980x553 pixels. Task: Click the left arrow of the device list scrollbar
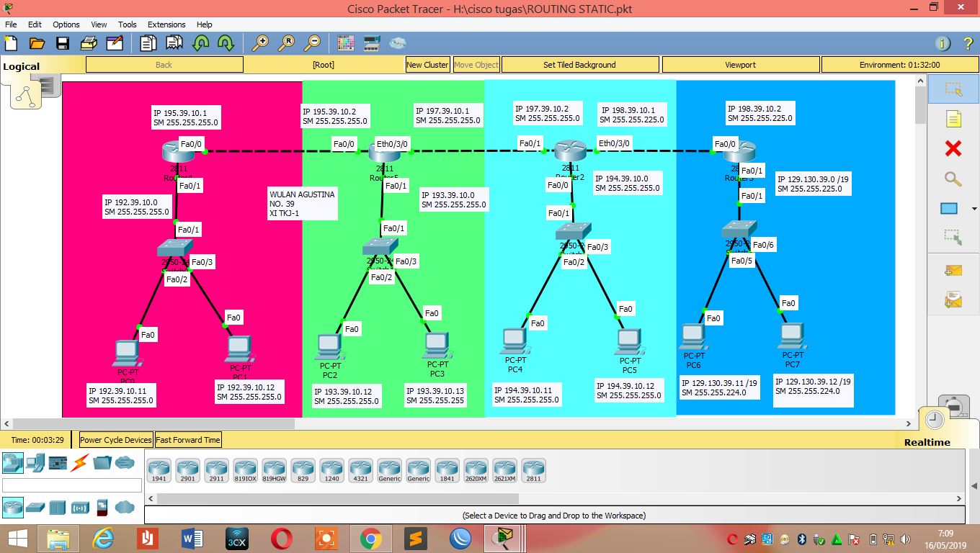pyautogui.click(x=149, y=498)
